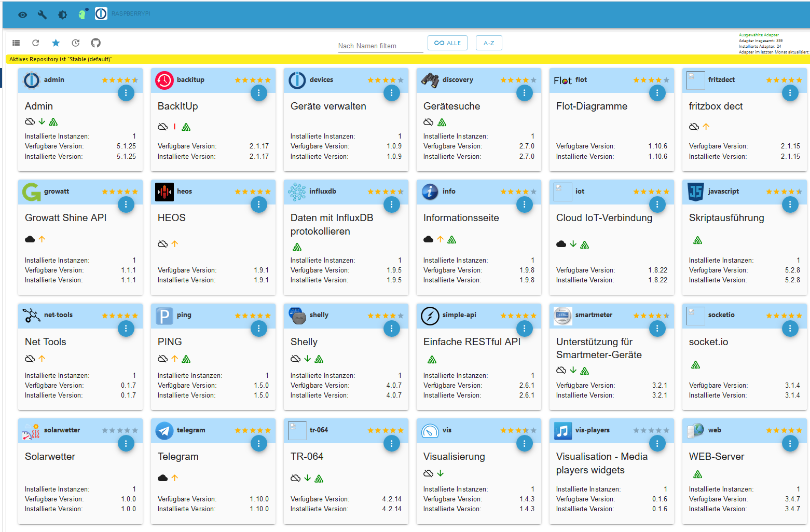810x532 pixels.
Task: Click the 'Unterstützung für Smartmeter-Geräte' title
Action: coord(599,348)
